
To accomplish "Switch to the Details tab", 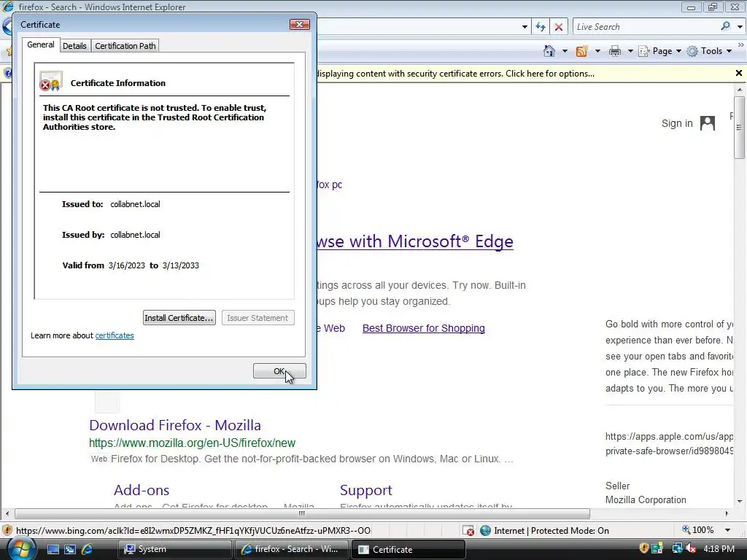I will [x=74, y=46].
